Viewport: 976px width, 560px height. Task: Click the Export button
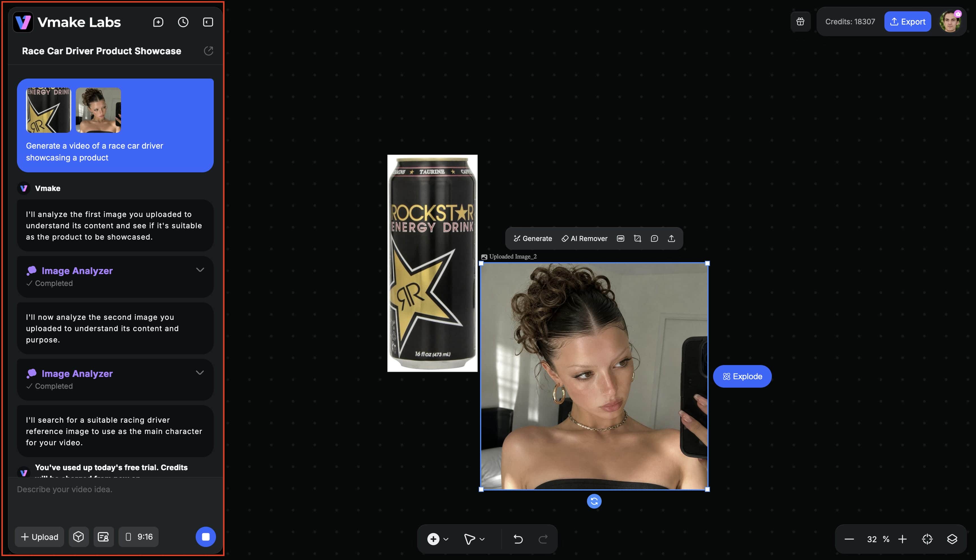(908, 21)
